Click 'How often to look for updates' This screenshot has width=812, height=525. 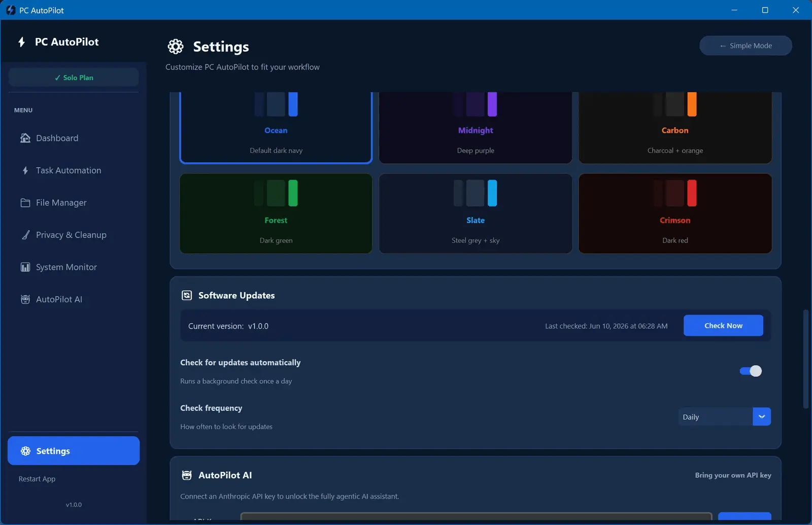click(x=226, y=427)
